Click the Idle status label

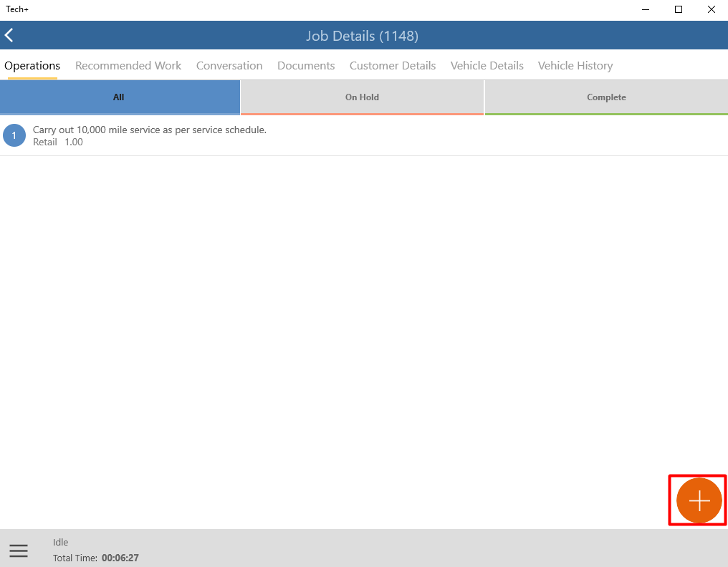tap(60, 542)
